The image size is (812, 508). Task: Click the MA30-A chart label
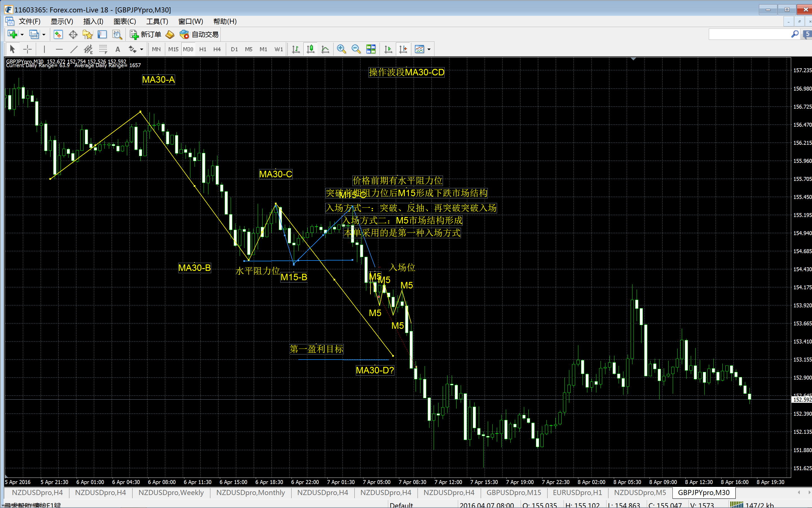tap(158, 80)
